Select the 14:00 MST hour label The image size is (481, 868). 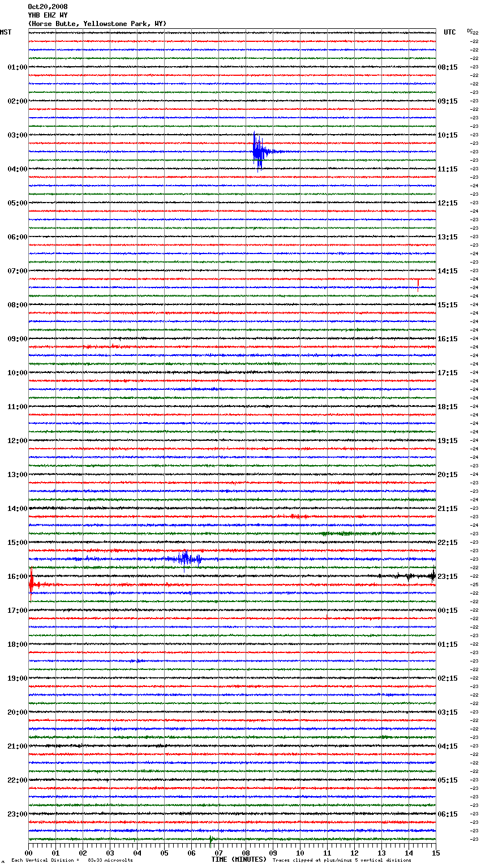point(18,509)
